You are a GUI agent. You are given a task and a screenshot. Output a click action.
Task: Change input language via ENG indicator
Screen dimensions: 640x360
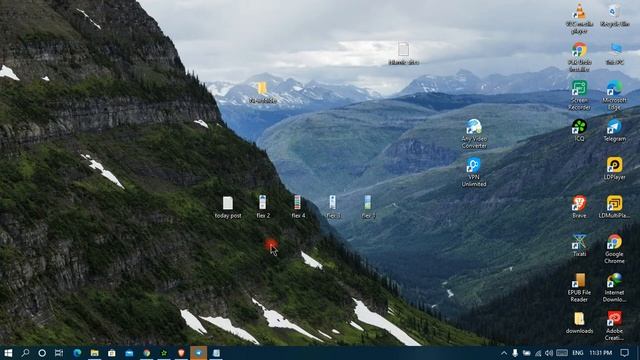point(578,353)
